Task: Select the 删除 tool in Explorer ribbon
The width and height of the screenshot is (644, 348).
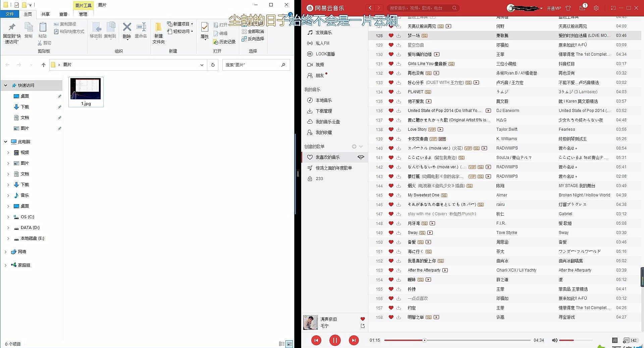Action: tap(127, 31)
